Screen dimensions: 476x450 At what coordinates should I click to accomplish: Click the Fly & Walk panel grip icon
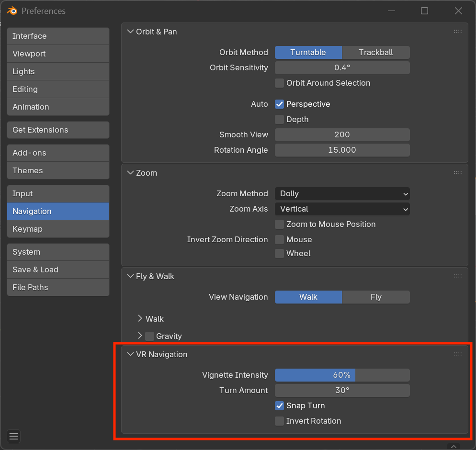point(457,276)
